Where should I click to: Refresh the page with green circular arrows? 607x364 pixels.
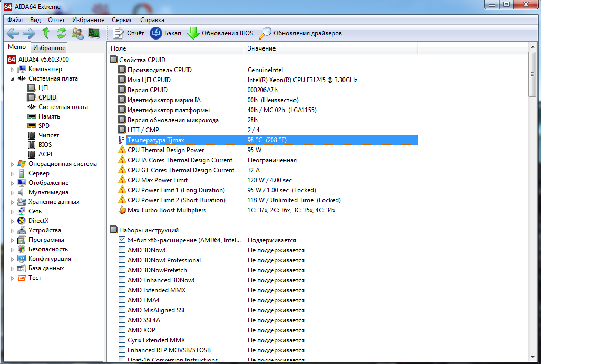coord(62,33)
